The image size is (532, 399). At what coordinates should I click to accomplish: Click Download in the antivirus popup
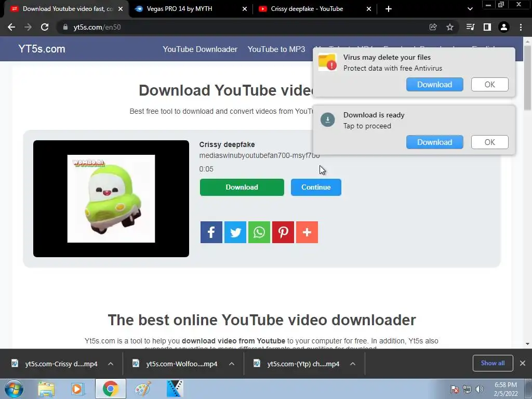[x=435, y=85]
